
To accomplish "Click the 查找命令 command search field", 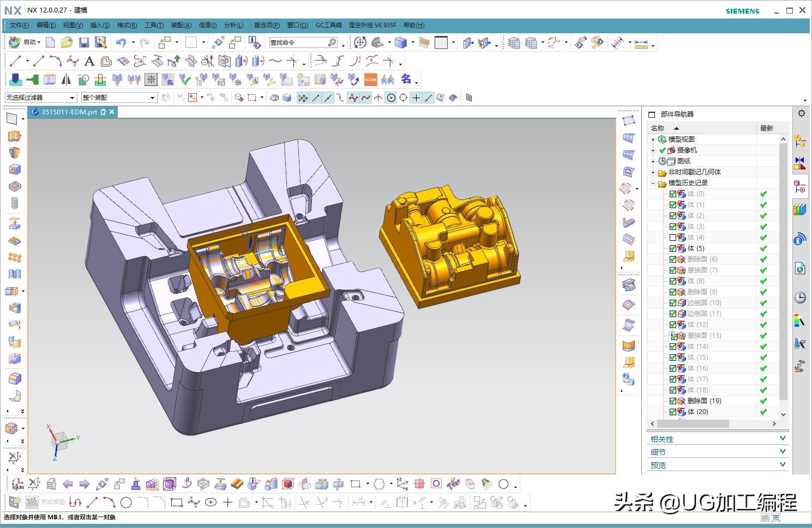I will (x=298, y=43).
